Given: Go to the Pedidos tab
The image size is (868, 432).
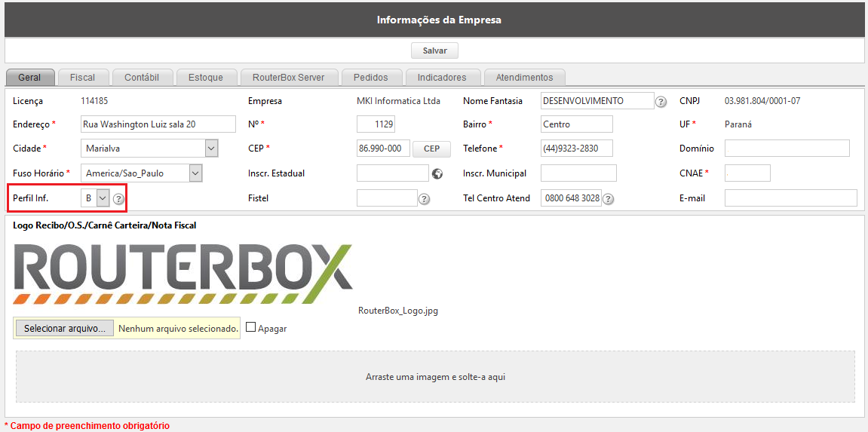Looking at the screenshot, I should (371, 78).
